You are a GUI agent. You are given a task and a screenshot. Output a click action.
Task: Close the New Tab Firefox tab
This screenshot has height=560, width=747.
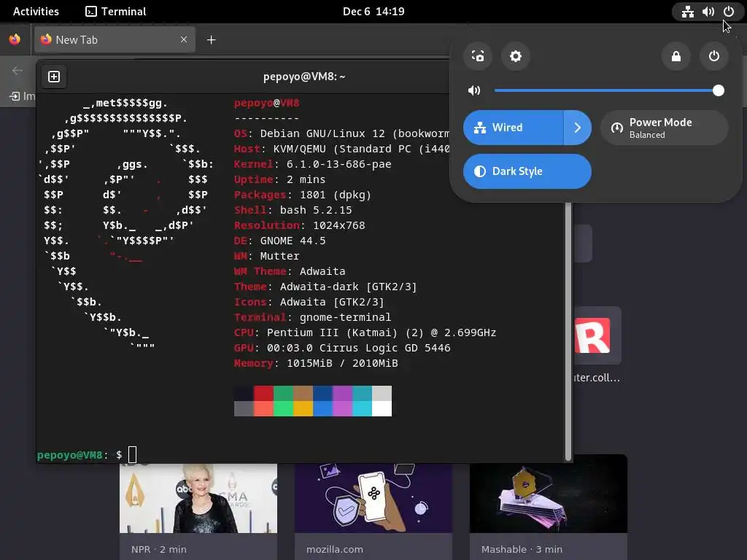click(184, 39)
